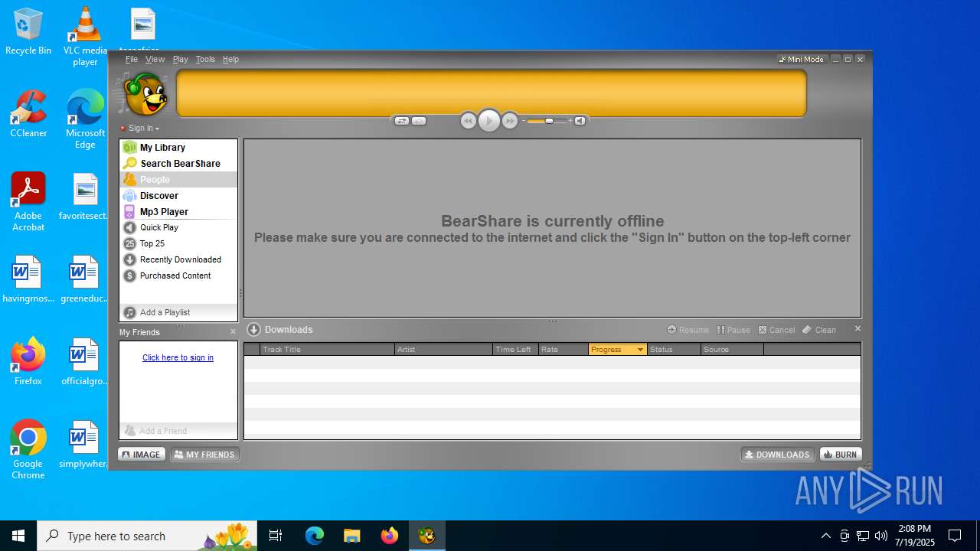
Task: Sort downloads by Source column
Action: click(732, 350)
